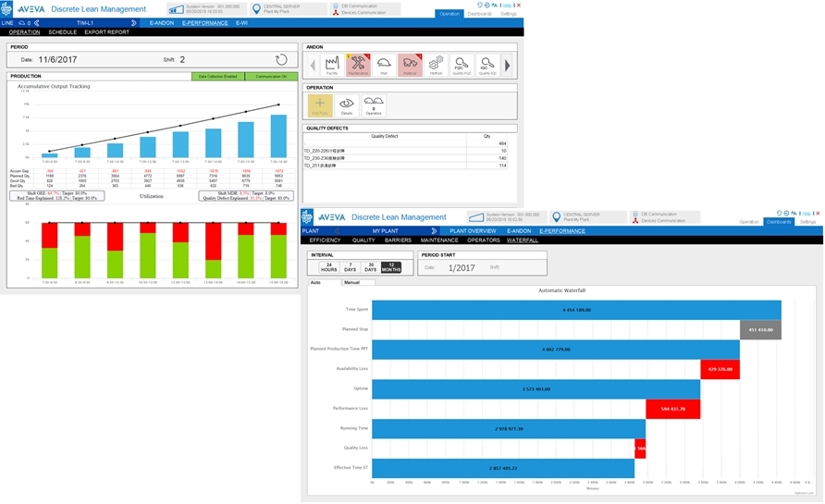Viewport: 825px width, 504px height.
Task: Open the Export Report link
Action: pos(106,32)
